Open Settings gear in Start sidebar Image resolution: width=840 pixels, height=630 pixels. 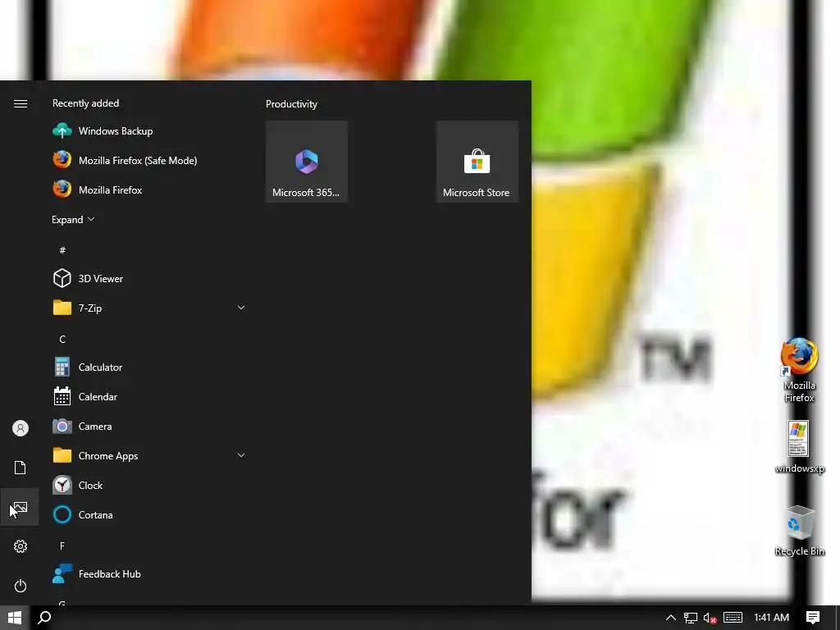[20, 546]
